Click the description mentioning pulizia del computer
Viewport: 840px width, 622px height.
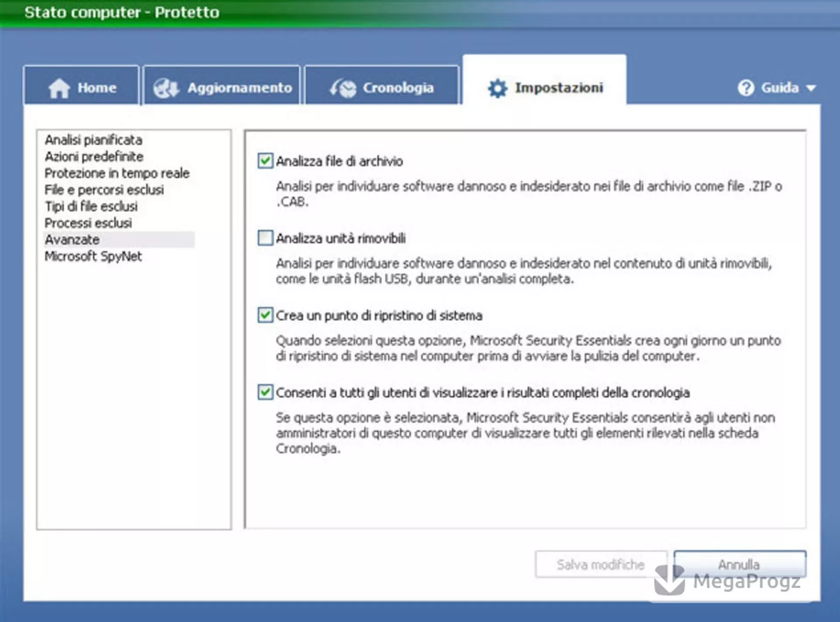528,348
